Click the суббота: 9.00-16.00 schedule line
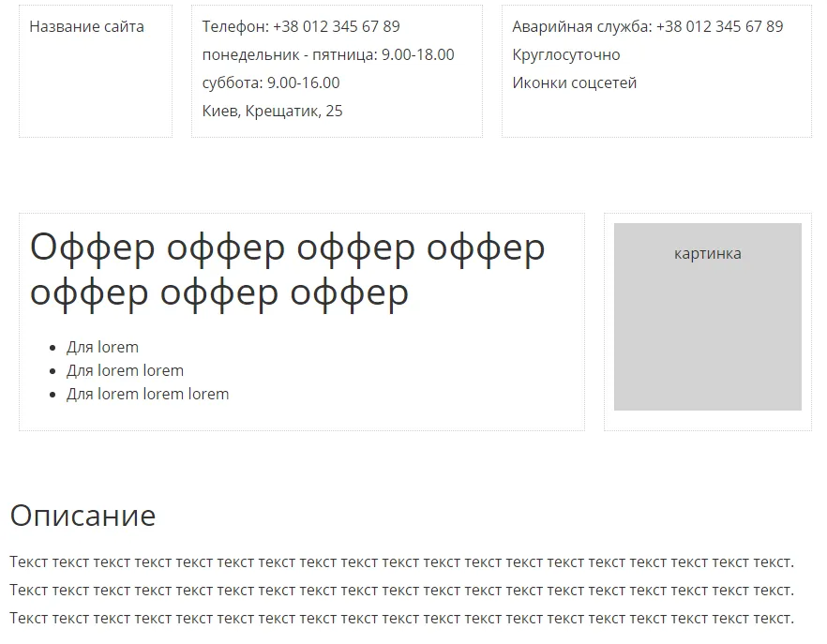The width and height of the screenshot is (827, 644). 269,82
